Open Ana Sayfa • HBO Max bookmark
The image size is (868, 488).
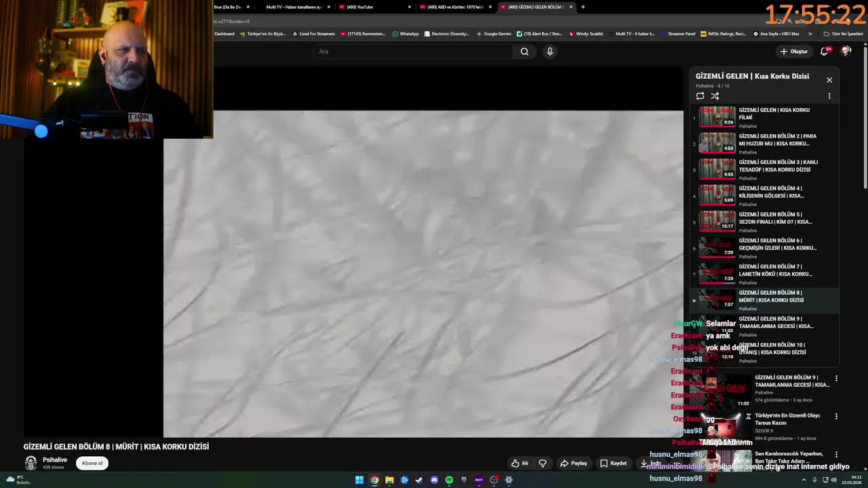click(x=776, y=34)
